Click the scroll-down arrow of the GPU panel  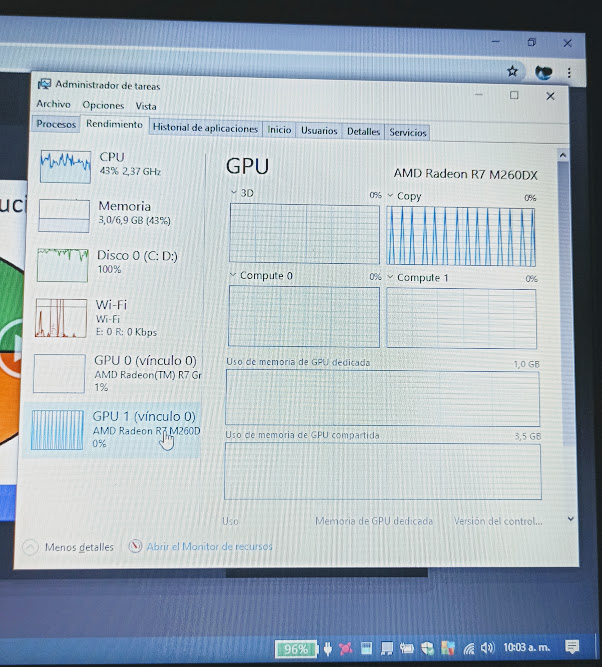[571, 519]
